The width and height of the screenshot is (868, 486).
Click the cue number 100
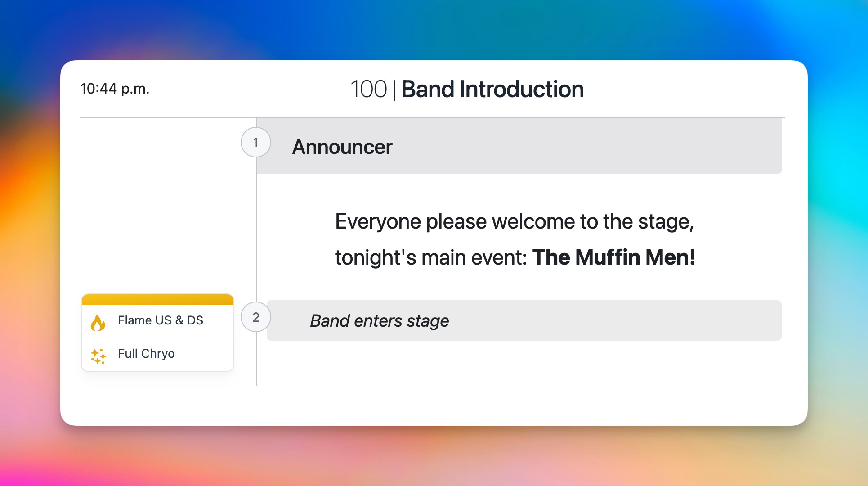[x=368, y=89]
